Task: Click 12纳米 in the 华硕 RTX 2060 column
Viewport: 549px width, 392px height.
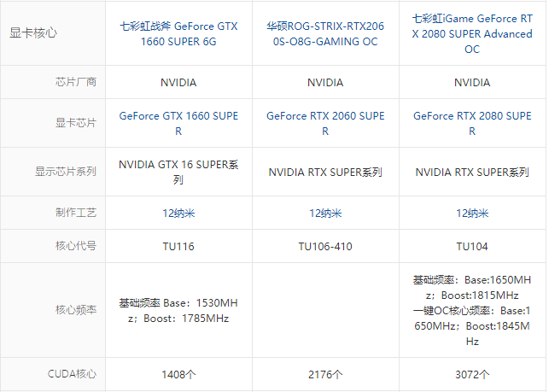Action: click(x=325, y=214)
